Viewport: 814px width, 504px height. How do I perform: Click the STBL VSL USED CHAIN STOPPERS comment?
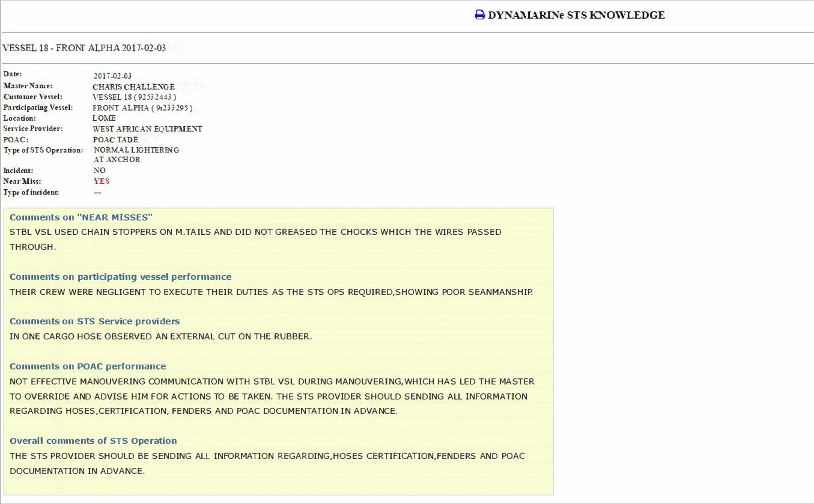coord(255,239)
